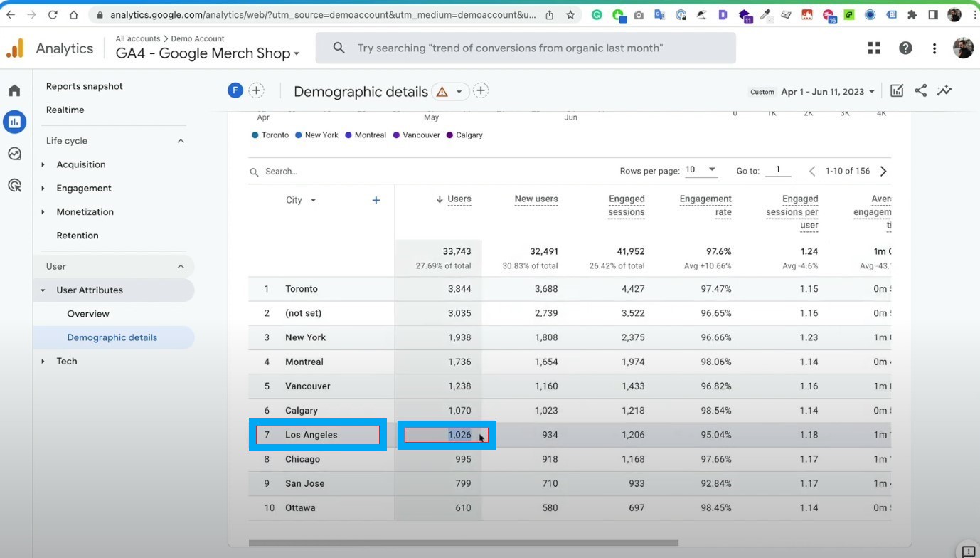Sort by Engagement rate column header
Viewport: 980px width, 558px height.
click(705, 206)
